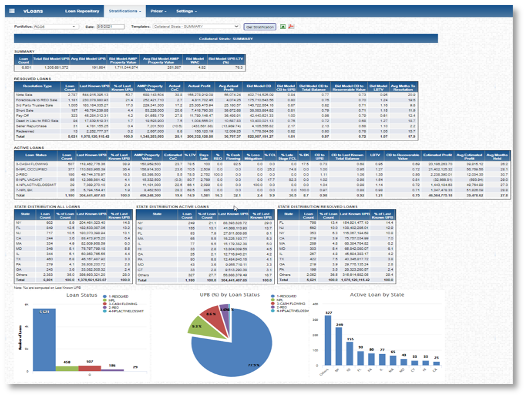
Task: Select the 5-NPL OCCUPIED row
Action: [262, 169]
